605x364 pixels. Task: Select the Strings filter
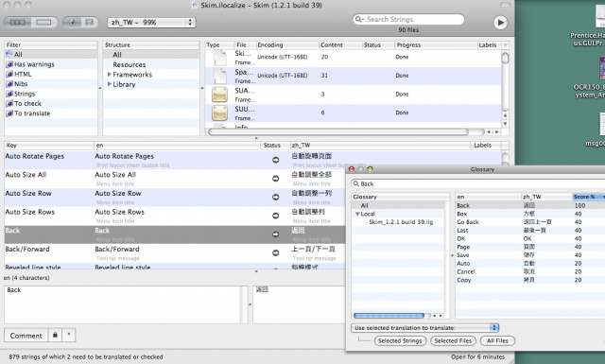pyautogui.click(x=51, y=94)
